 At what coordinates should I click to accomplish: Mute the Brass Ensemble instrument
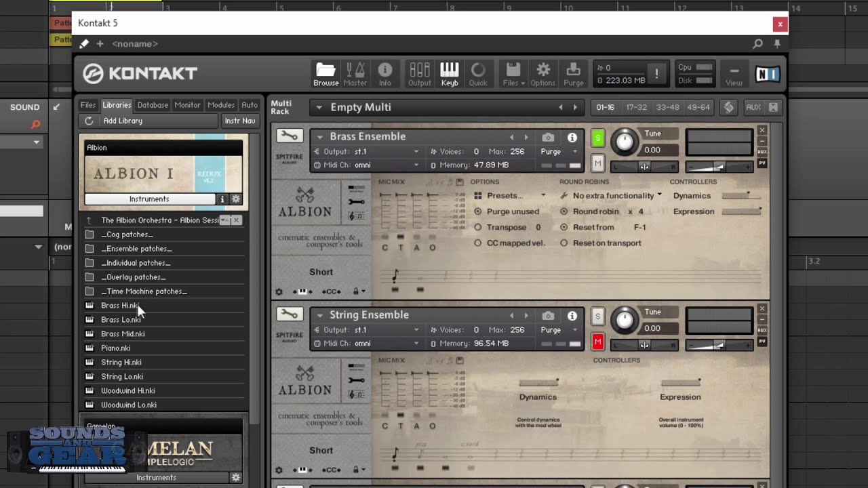597,163
